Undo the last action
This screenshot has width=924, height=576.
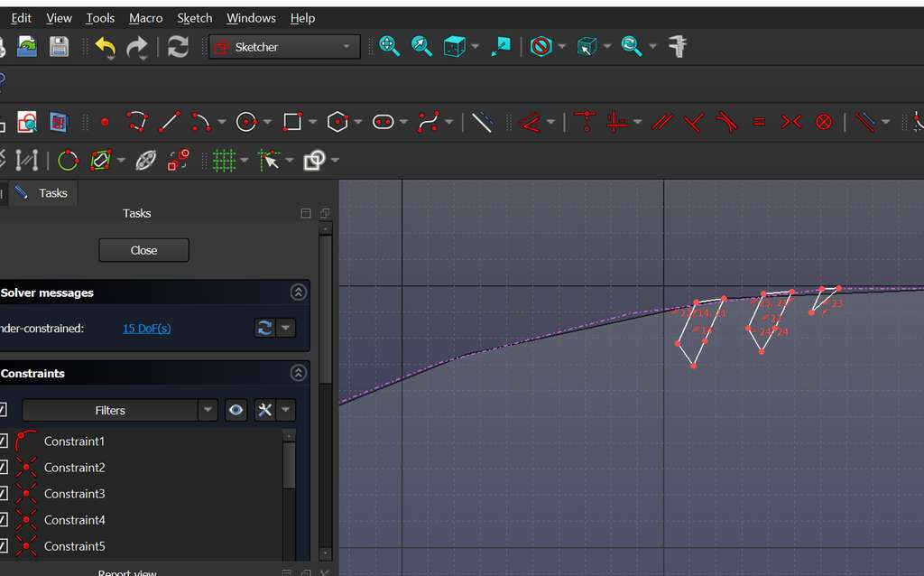tap(106, 47)
